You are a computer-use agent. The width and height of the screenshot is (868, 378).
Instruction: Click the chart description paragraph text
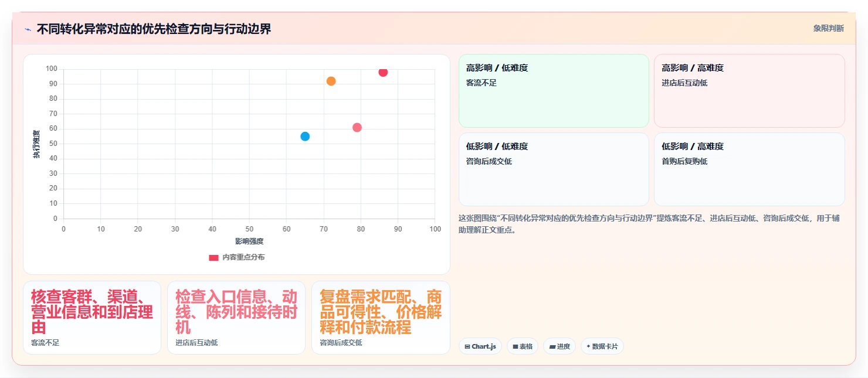[649, 224]
